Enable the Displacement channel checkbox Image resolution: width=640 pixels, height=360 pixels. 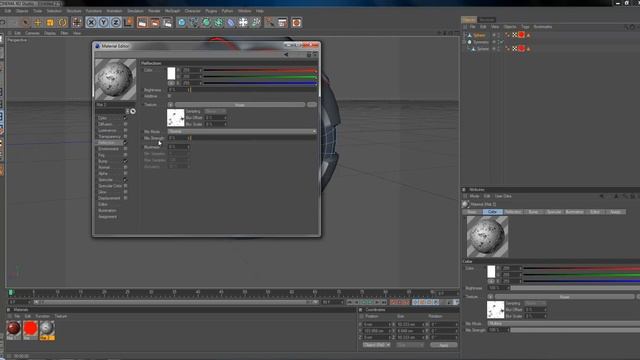(x=125, y=198)
